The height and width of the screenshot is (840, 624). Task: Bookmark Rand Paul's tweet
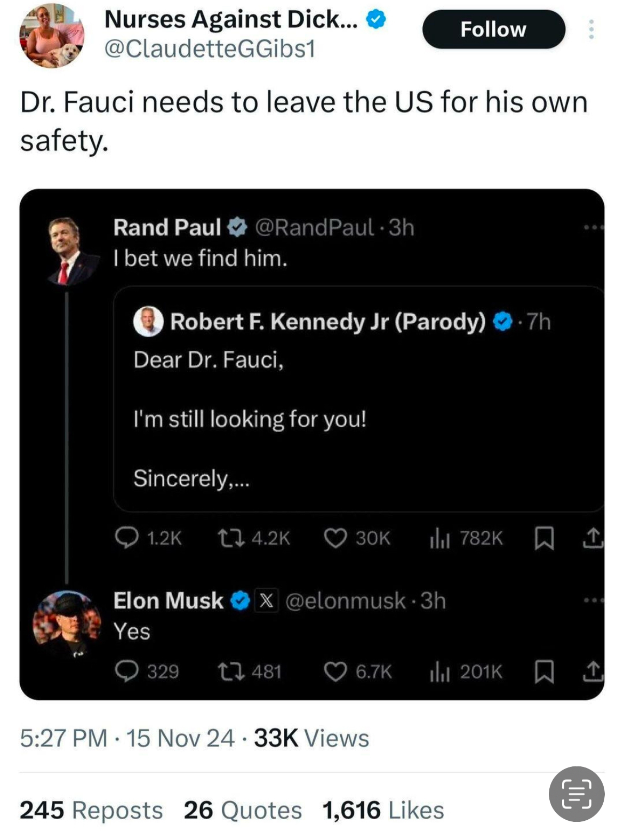tap(544, 538)
